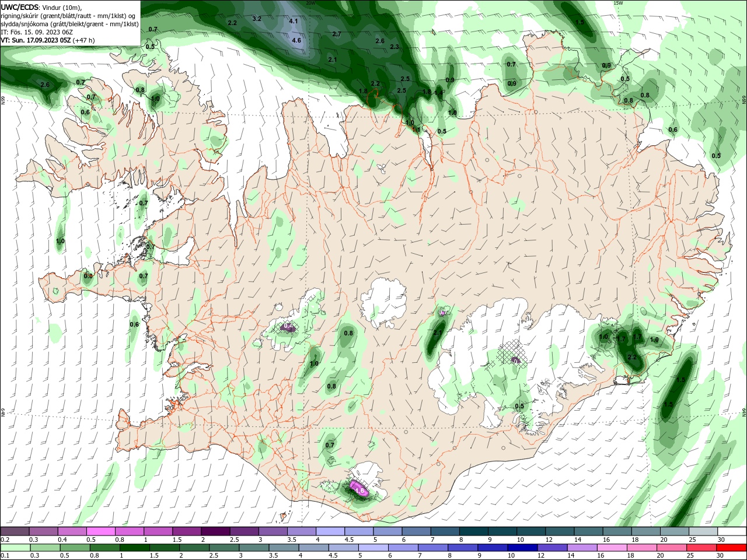The image size is (747, 560).
Task: Click the 4.6 precipitation value on the map
Action: click(296, 41)
